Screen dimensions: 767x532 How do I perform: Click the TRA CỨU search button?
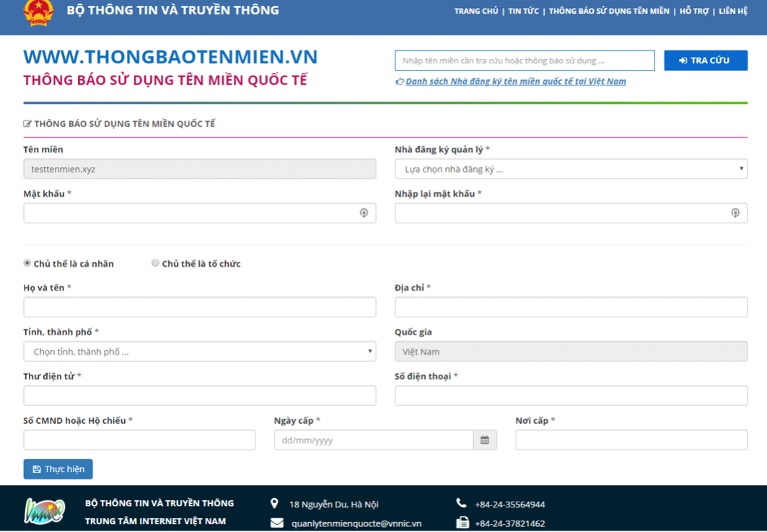coord(706,61)
